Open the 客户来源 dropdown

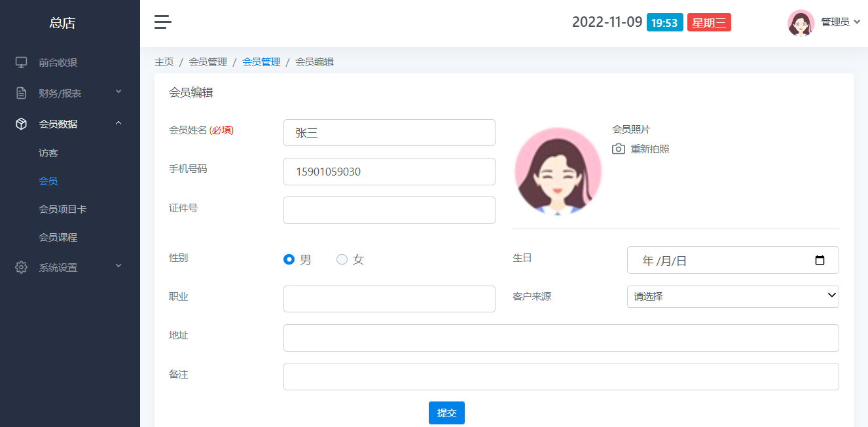[732, 296]
